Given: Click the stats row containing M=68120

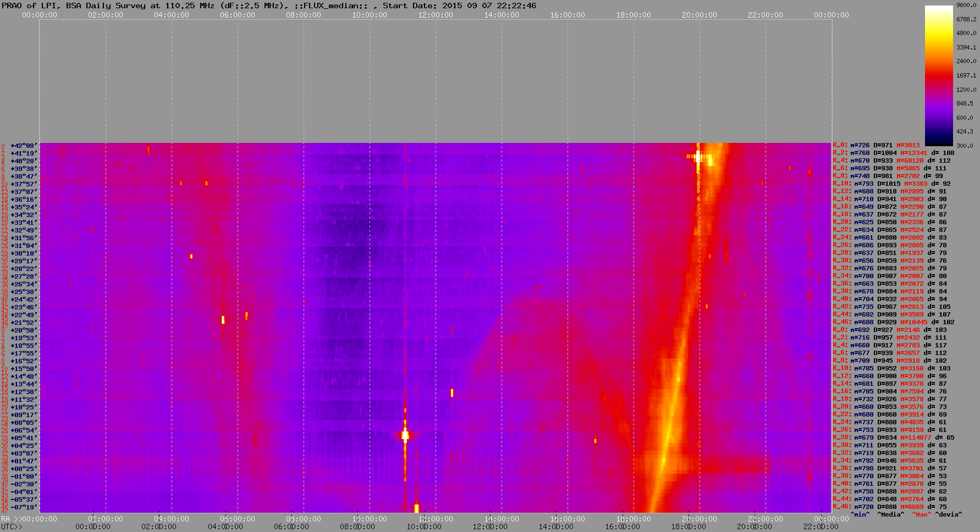Looking at the screenshot, I should [891, 161].
